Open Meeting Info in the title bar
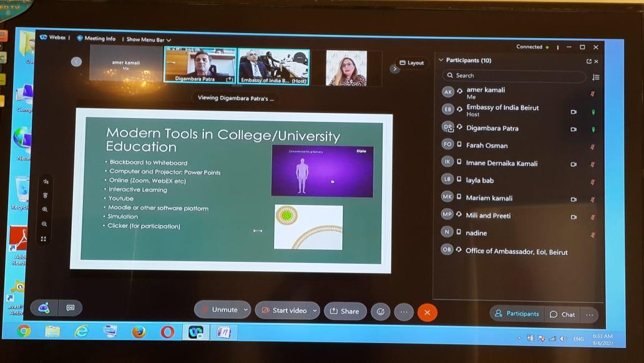Screen dimensions: 644x363 point(96,39)
